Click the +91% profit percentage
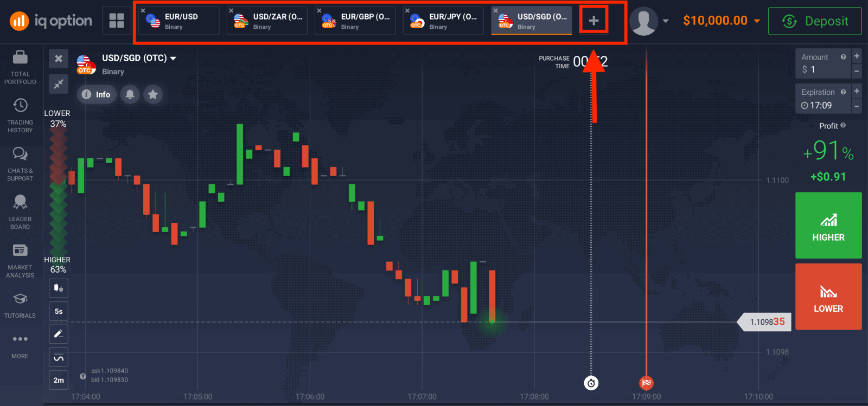The width and height of the screenshot is (868, 406). pyautogui.click(x=828, y=151)
